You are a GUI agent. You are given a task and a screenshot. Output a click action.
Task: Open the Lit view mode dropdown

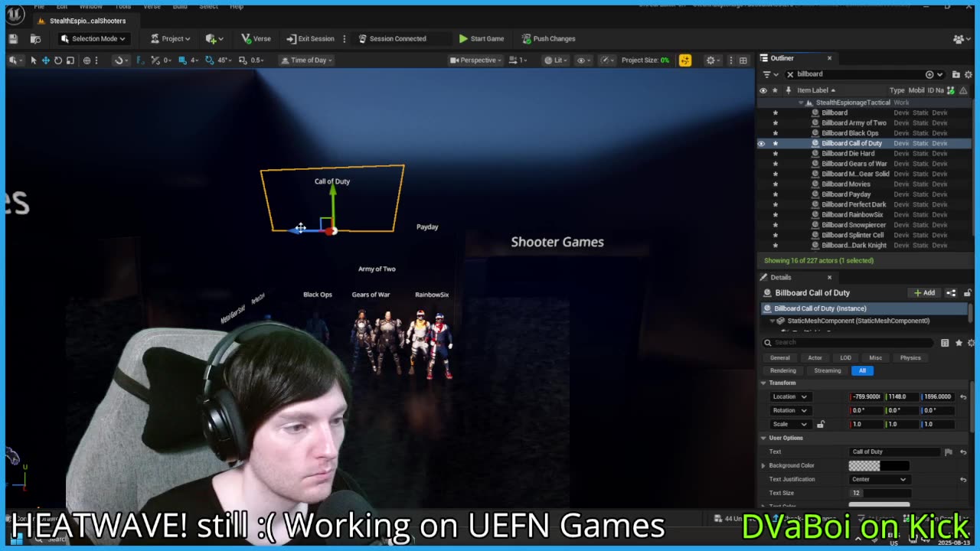click(x=557, y=60)
